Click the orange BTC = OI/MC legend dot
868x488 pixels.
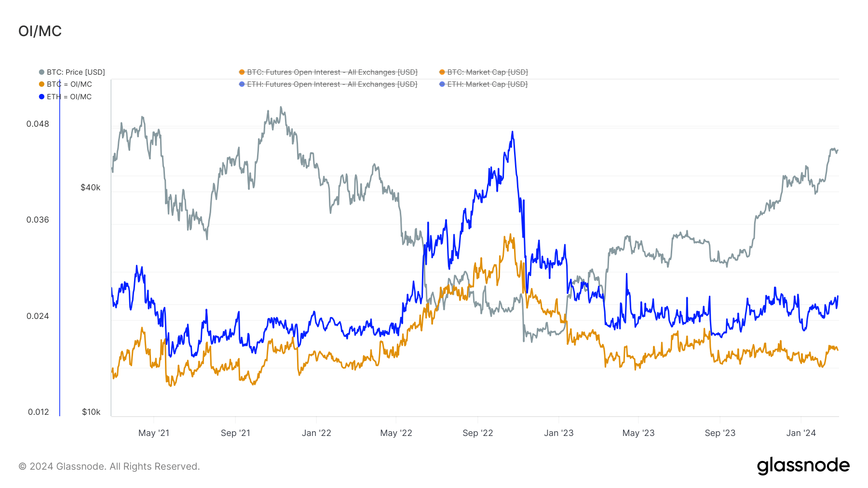click(x=41, y=84)
